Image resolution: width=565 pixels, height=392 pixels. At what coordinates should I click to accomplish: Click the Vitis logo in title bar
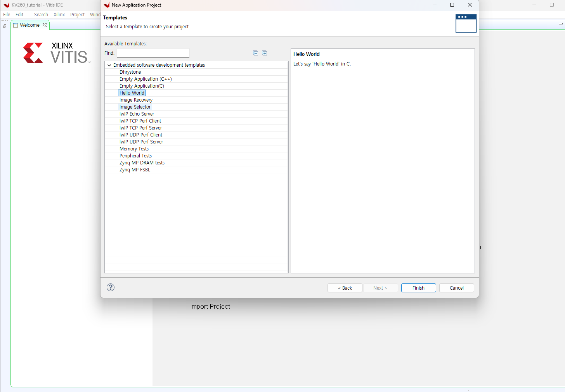(6, 5)
